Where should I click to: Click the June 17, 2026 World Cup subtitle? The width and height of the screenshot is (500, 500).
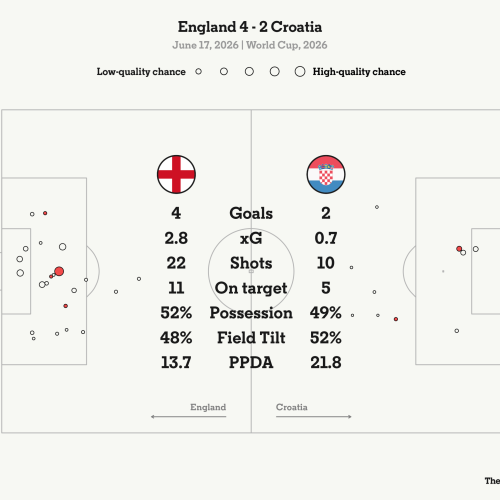pos(250,45)
